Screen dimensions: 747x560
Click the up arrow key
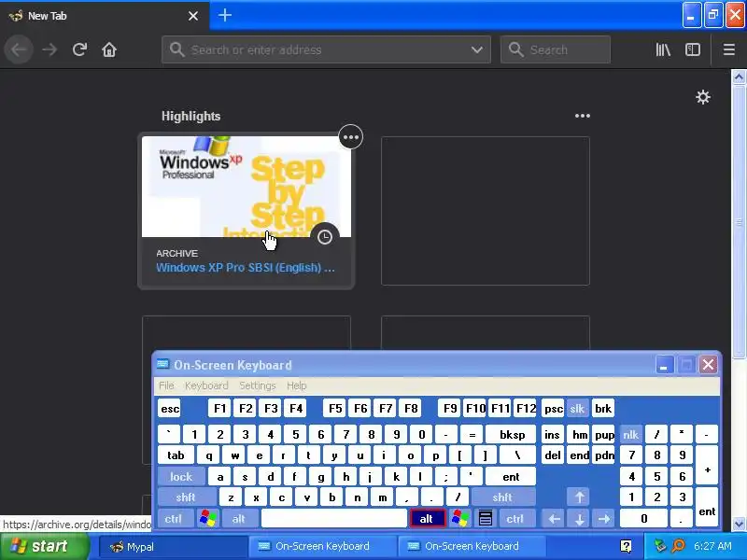point(579,497)
